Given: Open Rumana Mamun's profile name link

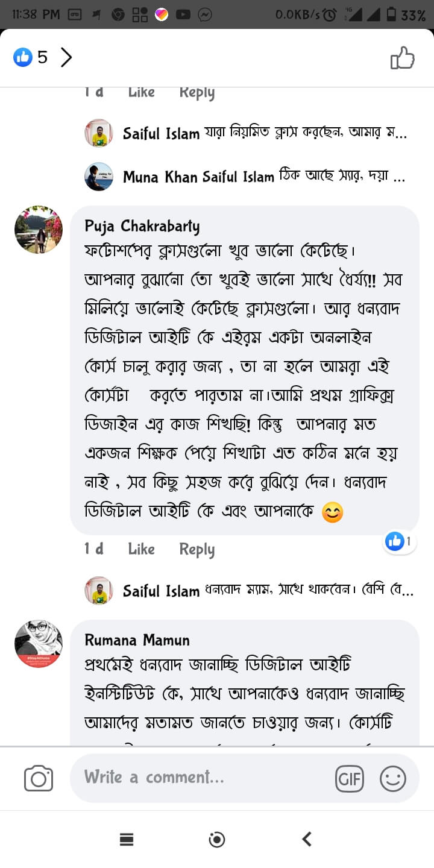Looking at the screenshot, I should click(137, 640).
